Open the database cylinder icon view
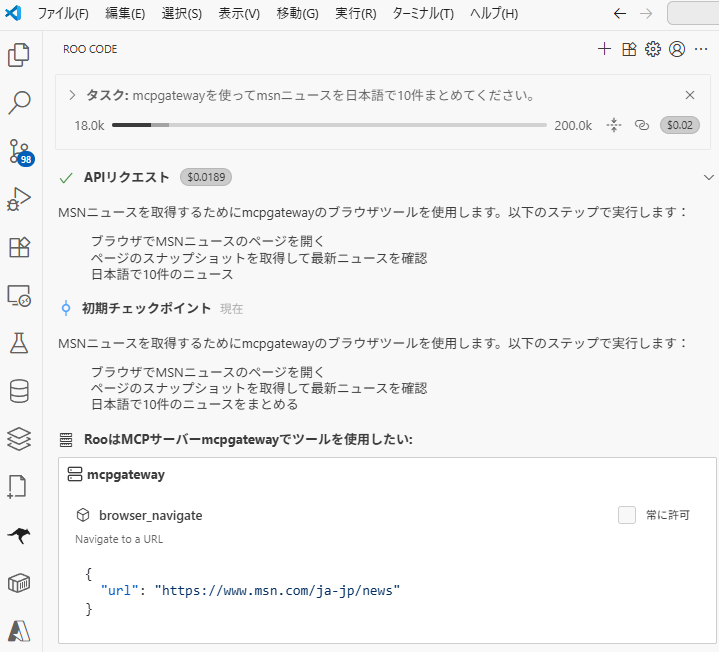 coord(19,391)
